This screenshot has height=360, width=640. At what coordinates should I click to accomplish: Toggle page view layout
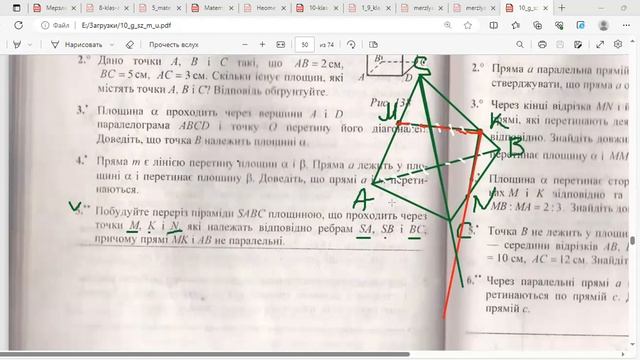pyautogui.click(x=373, y=44)
